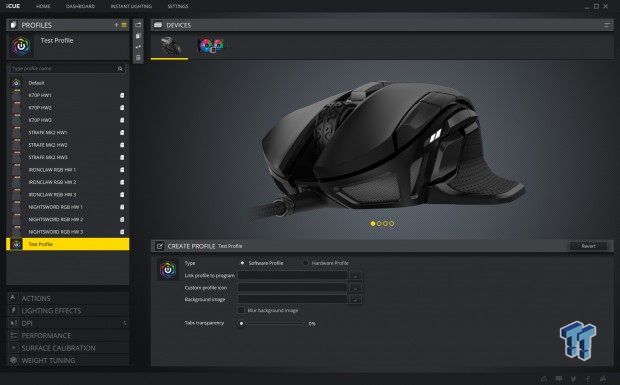Image resolution: width=620 pixels, height=385 pixels.
Task: Enable Blur background image checkbox
Action: (240, 310)
